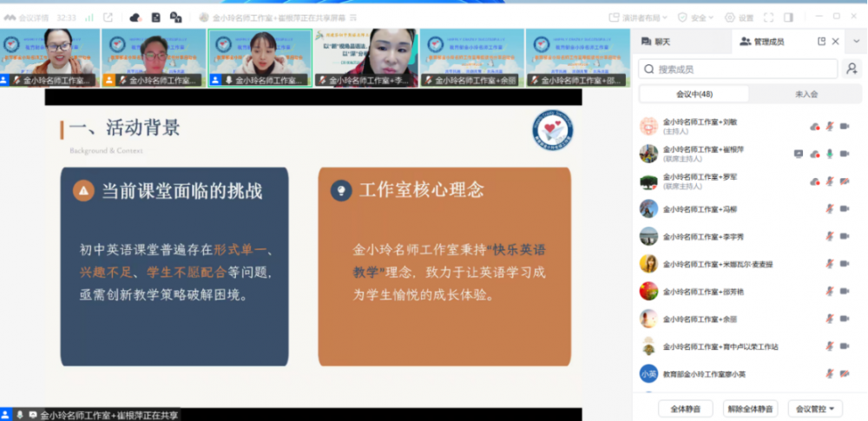868x421 pixels.
Task: Select video thumbnail labeled 金小玲名师工作室+余丽
Action: pyautogui.click(x=472, y=58)
